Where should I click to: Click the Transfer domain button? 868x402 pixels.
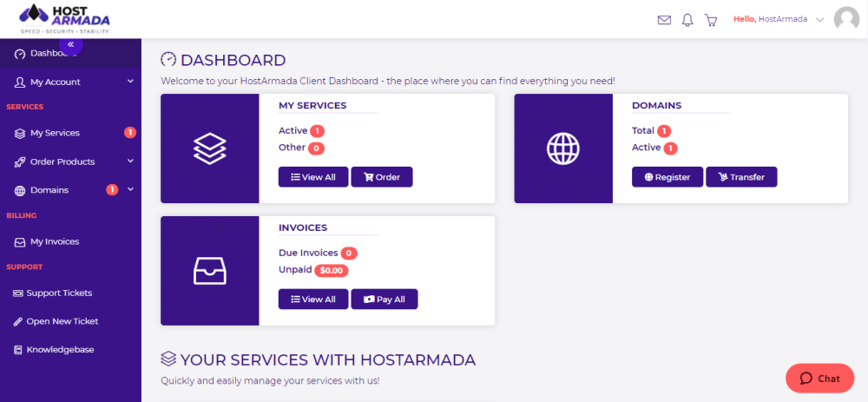tap(741, 177)
